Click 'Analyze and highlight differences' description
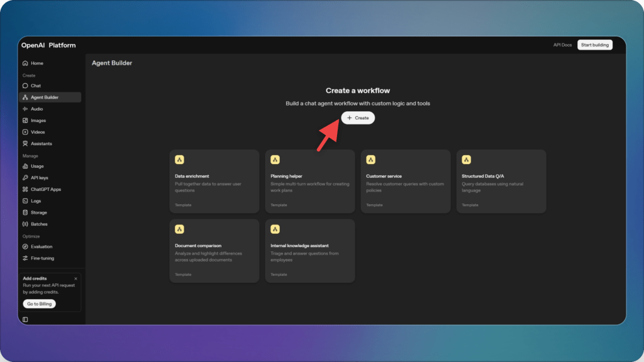644x362 pixels. [x=208, y=256]
